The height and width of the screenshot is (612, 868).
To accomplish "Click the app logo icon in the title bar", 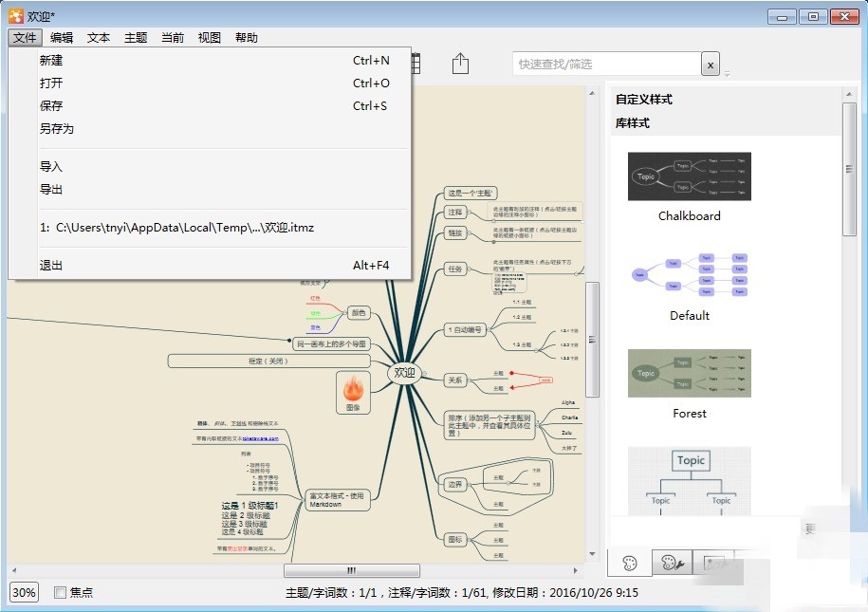I will click(15, 16).
